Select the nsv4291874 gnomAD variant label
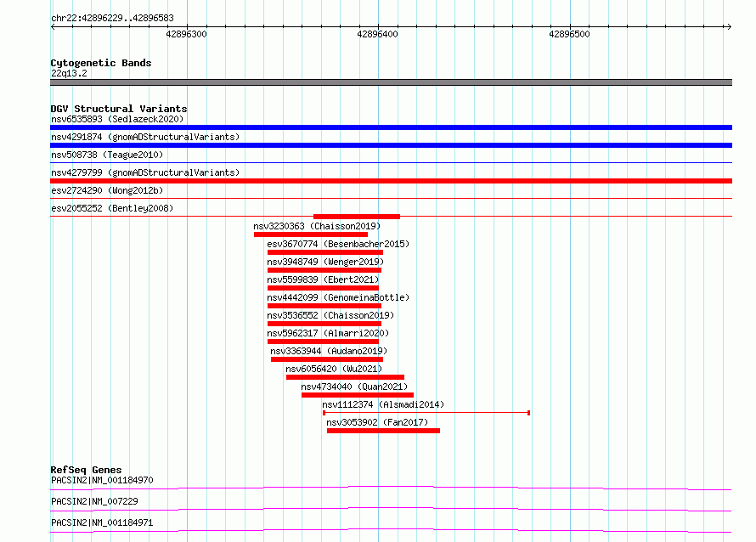The image size is (756, 542). click(x=145, y=137)
